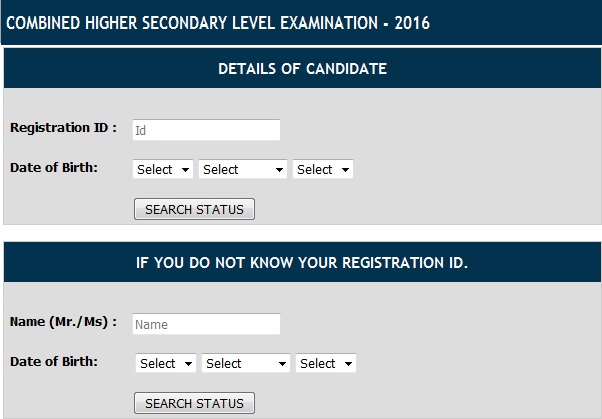602x419 pixels.
Task: Expand the wide middle Date of Birth dropdown under Details of Candidate
Action: click(243, 170)
